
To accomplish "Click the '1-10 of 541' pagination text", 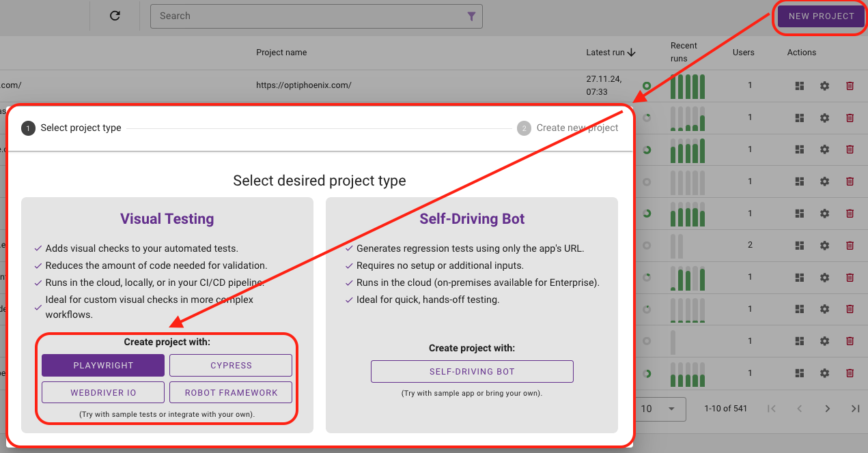I will click(x=725, y=409).
